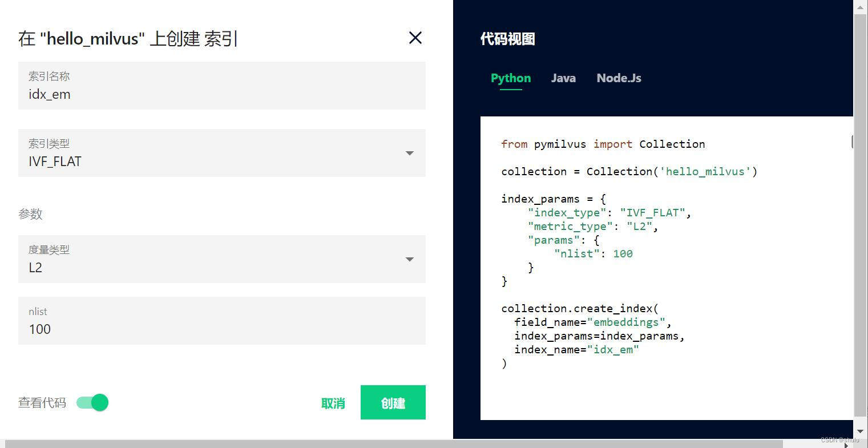Click the code view heading 代码视图
Viewport: 868px width, 448px height.
click(508, 39)
